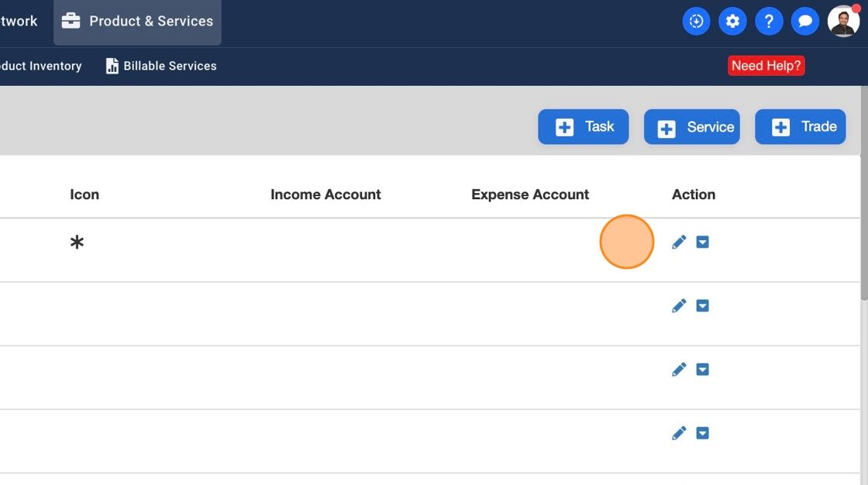Open the chat messages icon
868x485 pixels.
click(x=805, y=22)
